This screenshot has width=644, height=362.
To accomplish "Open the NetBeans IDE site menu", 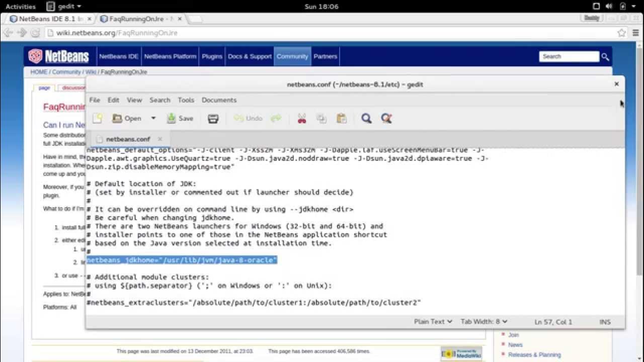I will (x=119, y=56).
